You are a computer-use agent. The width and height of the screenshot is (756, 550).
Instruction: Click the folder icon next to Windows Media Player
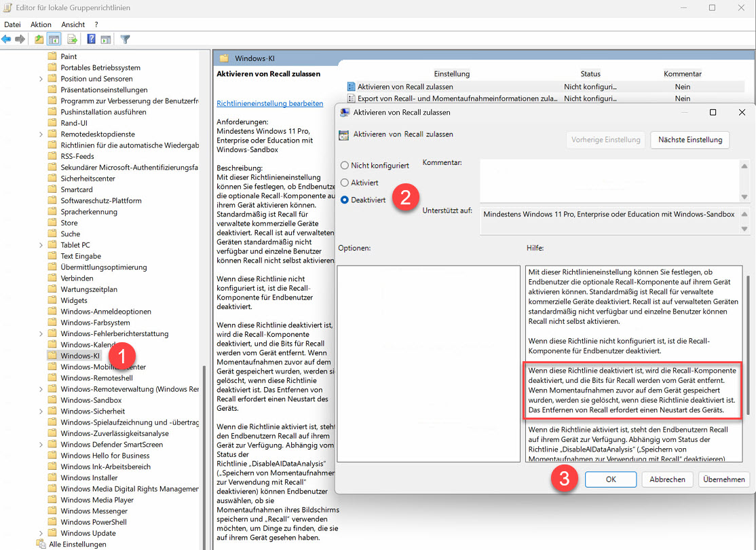52,500
